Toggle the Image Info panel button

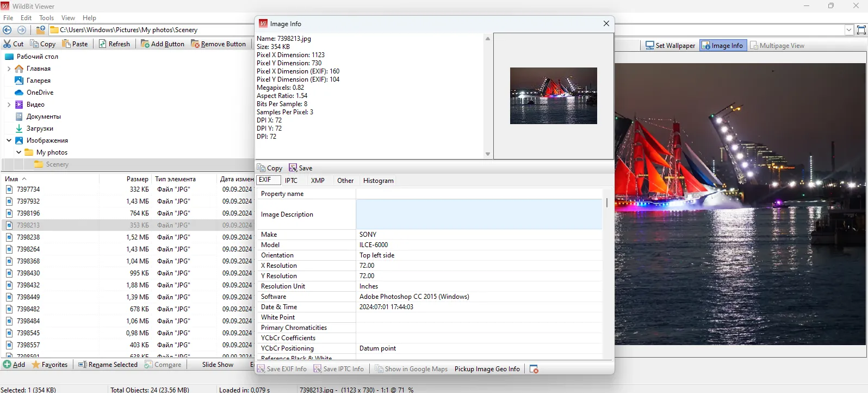723,46
